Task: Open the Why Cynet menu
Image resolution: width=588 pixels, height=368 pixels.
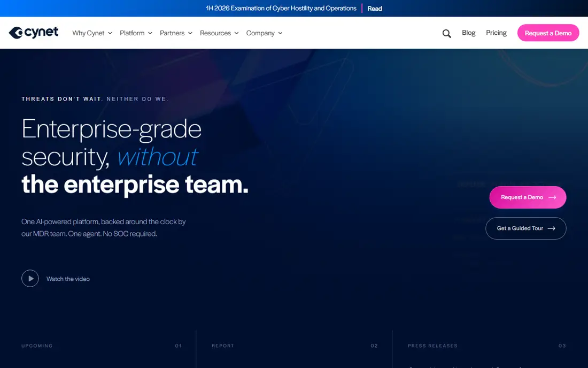Action: click(x=92, y=33)
